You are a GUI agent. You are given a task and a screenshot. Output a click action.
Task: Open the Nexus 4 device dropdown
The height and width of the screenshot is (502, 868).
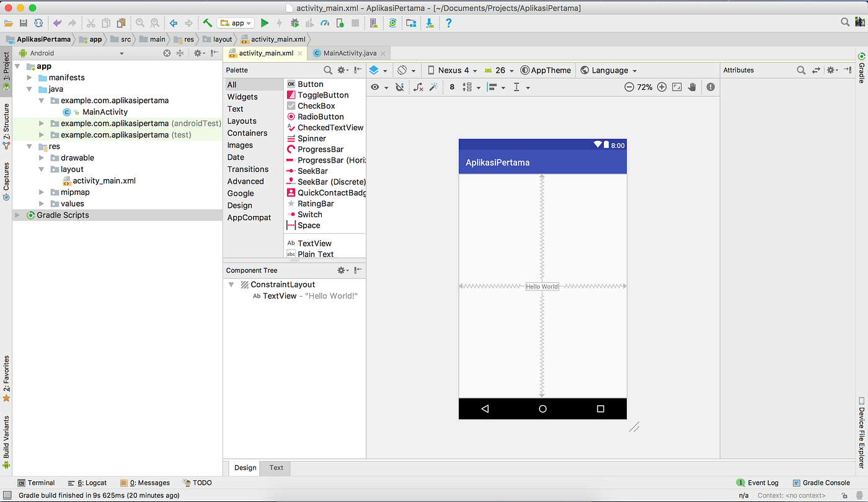click(452, 70)
